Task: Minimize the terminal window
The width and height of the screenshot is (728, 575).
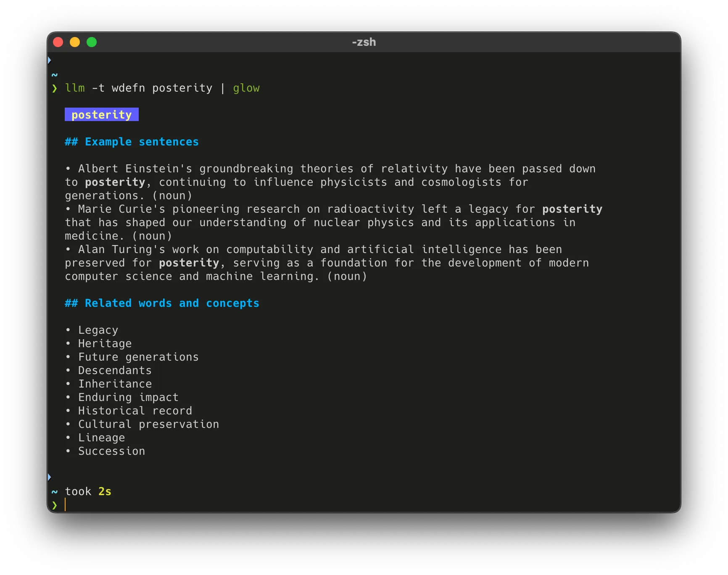Action: [x=75, y=42]
